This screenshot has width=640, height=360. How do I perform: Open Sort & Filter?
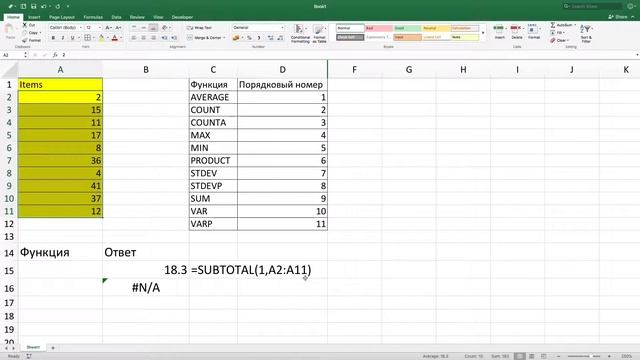pyautogui.click(x=586, y=33)
